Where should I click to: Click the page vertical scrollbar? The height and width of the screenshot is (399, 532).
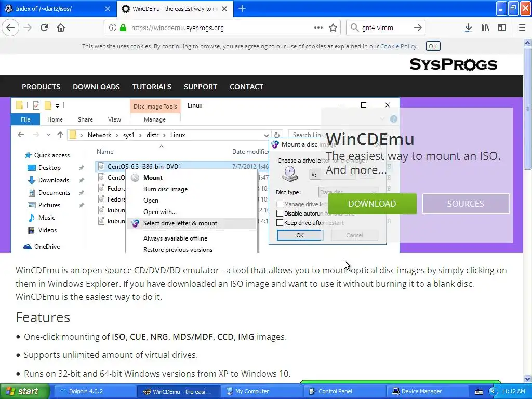pos(527,109)
